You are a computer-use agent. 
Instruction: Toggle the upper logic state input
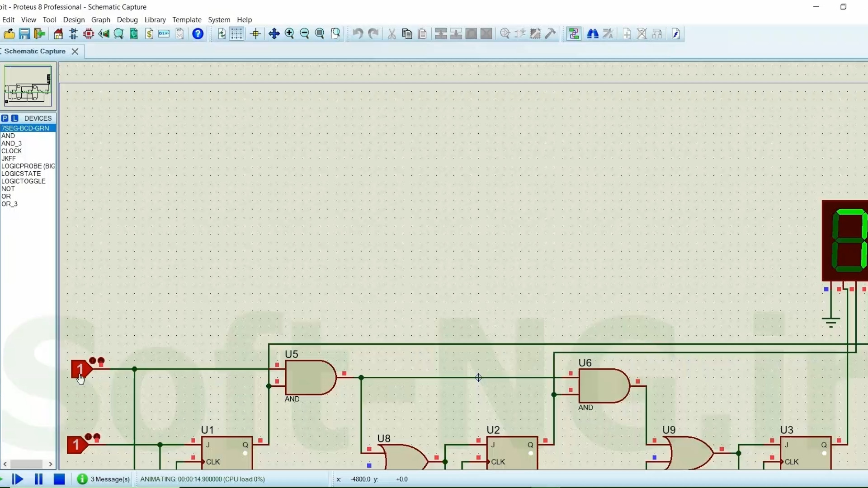(80, 369)
